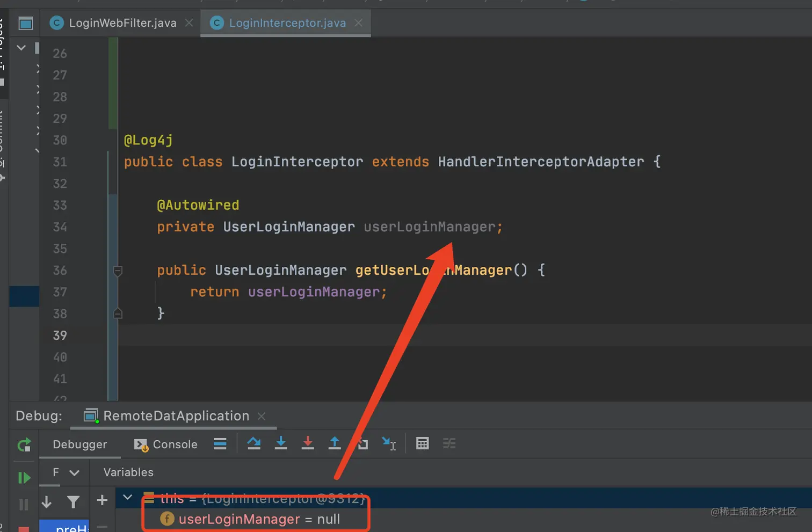Rerun RemoteDatApplication debug session
The height and width of the screenshot is (532, 812).
pos(24,444)
